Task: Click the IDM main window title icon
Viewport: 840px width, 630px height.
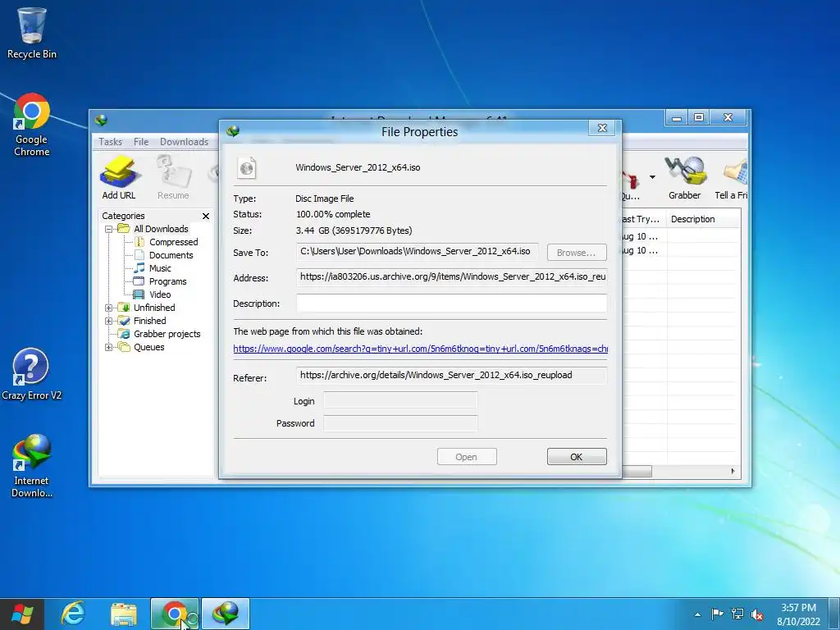Action: coord(101,120)
